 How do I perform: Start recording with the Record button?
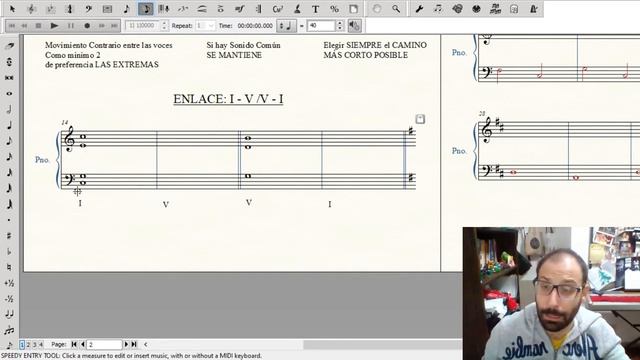[x=87, y=26]
